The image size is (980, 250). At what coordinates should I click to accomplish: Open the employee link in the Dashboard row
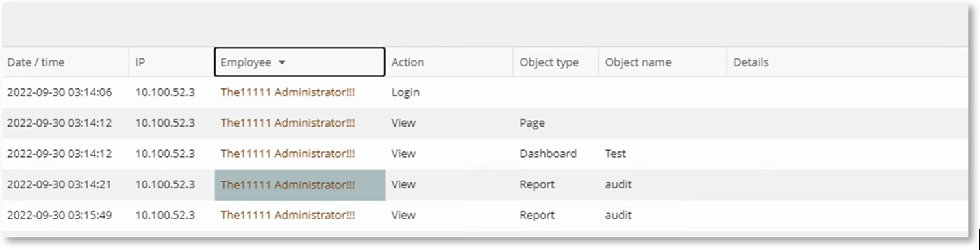coord(288,154)
